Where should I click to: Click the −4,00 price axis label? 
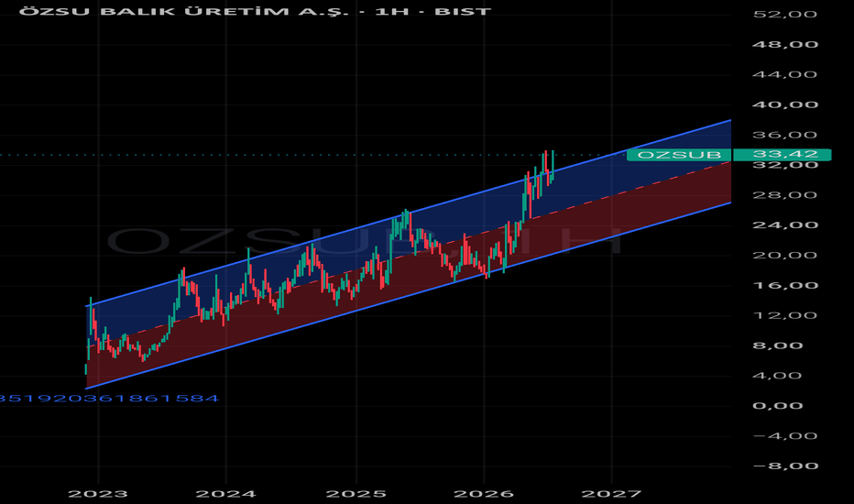click(785, 436)
